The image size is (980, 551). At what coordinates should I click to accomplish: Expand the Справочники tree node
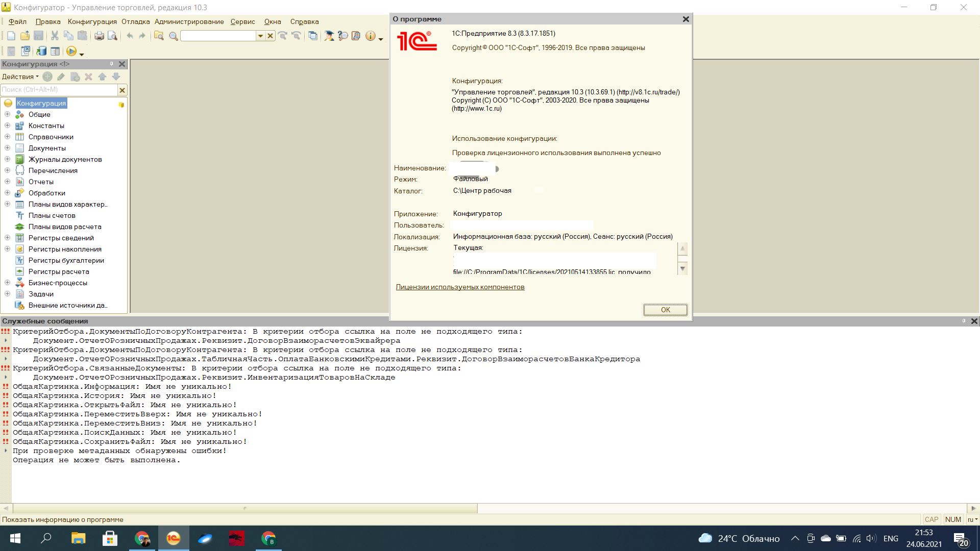[x=7, y=137]
